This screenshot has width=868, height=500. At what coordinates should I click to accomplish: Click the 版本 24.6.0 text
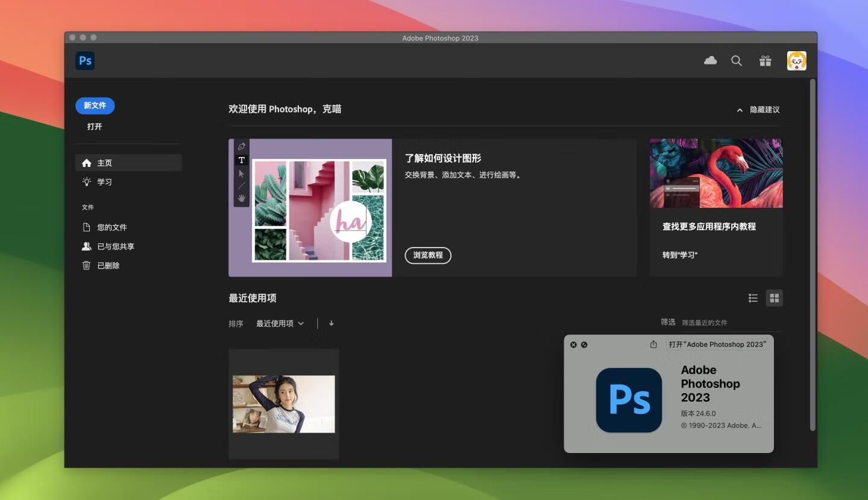[698, 414]
